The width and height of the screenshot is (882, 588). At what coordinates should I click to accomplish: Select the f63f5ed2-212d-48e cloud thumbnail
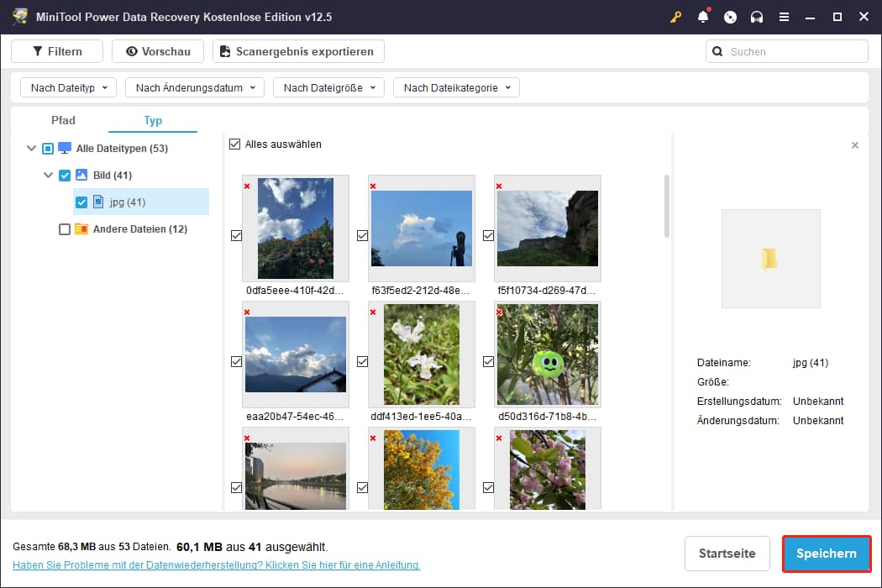pos(422,228)
